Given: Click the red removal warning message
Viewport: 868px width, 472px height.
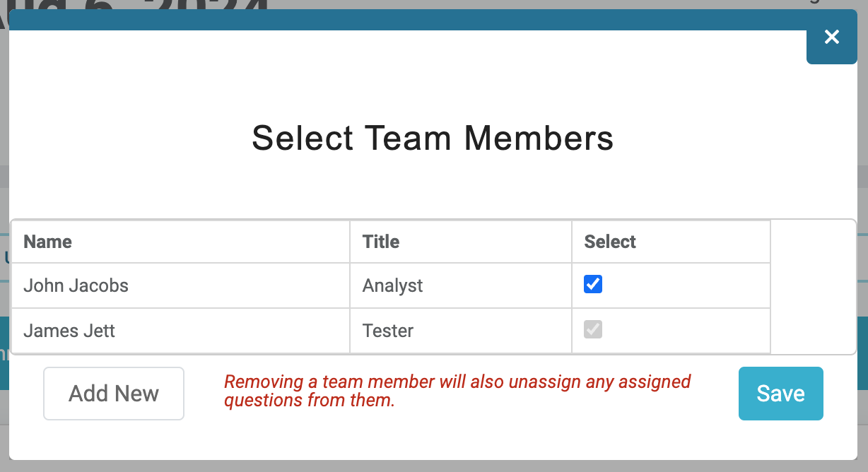Looking at the screenshot, I should tap(457, 391).
